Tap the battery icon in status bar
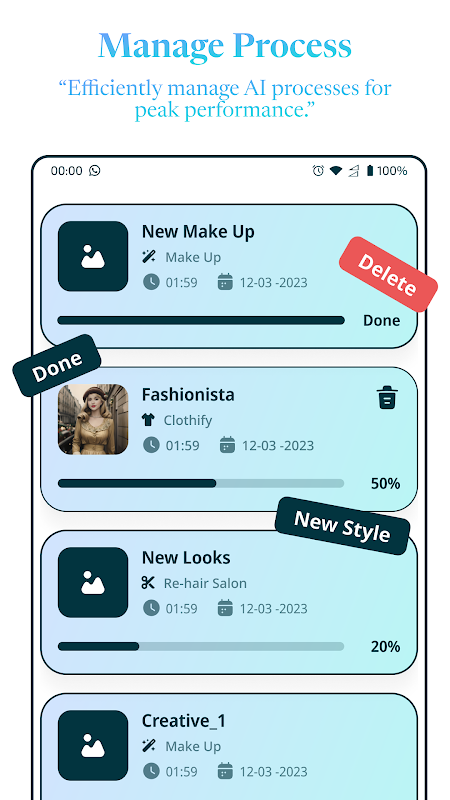 tap(370, 170)
